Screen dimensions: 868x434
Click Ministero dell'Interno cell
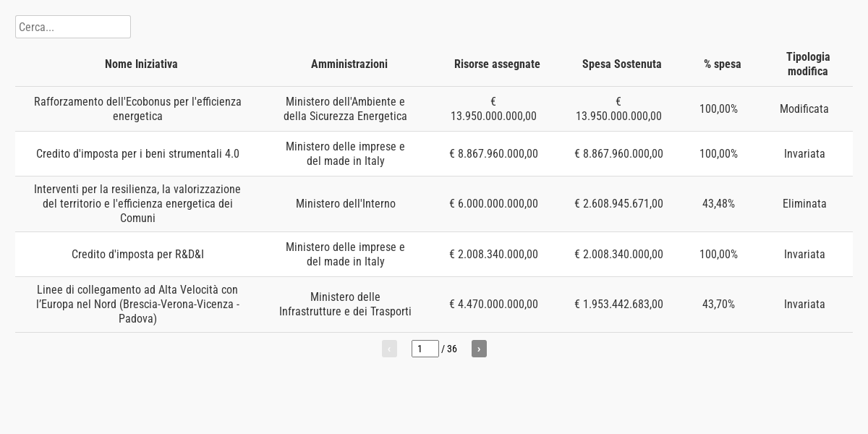pyautogui.click(x=345, y=203)
